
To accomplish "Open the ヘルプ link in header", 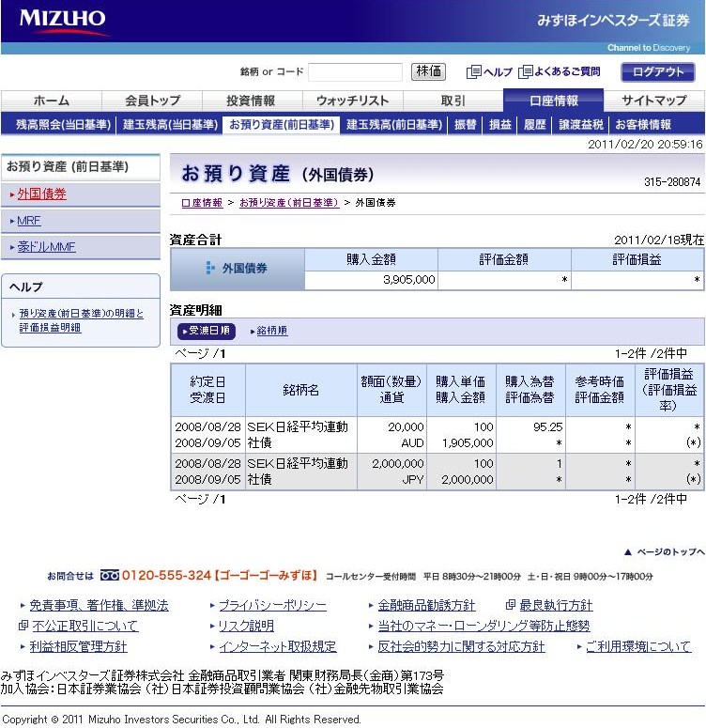I will coord(498,72).
